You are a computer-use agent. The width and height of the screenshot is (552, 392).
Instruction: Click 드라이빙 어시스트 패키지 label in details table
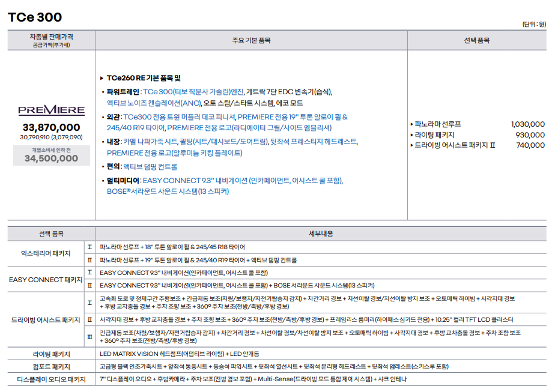coord(46,320)
